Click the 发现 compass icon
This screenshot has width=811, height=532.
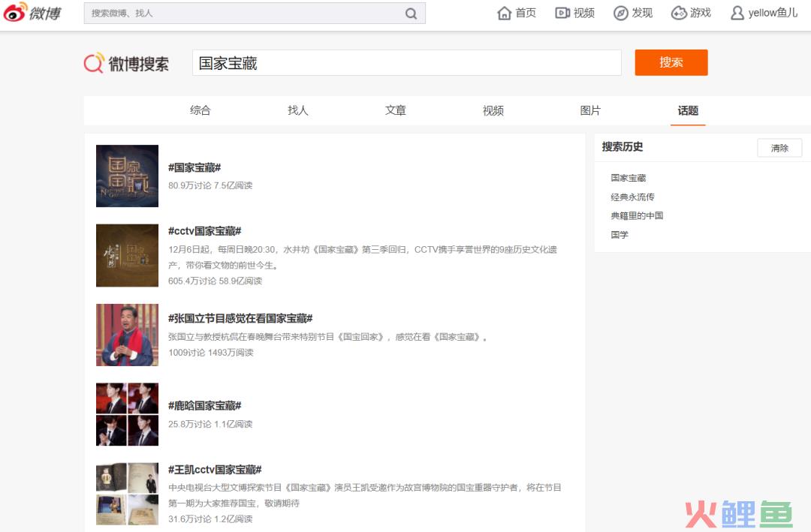click(x=620, y=13)
